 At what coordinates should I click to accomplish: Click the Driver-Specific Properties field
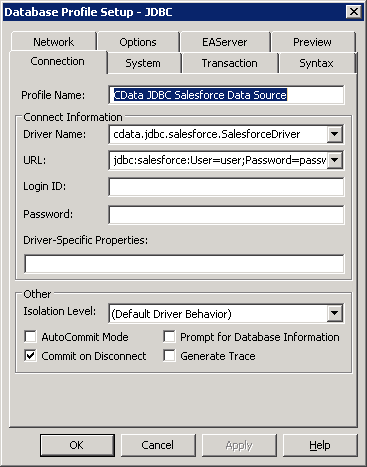pyautogui.click(x=184, y=264)
